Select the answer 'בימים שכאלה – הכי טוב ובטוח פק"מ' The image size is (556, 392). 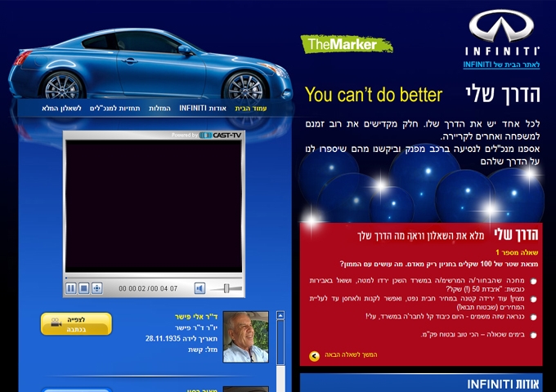coord(533,335)
